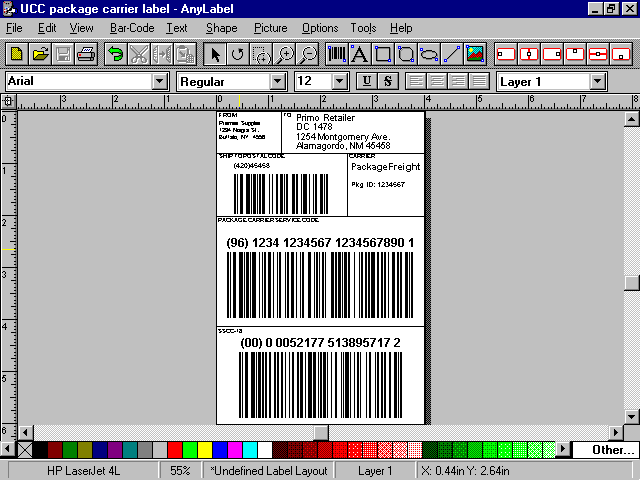Toggle strikethrough formatting

(388, 81)
